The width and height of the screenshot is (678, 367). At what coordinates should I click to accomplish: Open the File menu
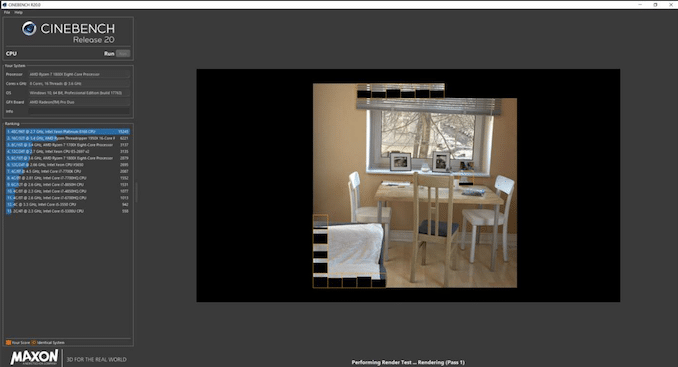7,13
